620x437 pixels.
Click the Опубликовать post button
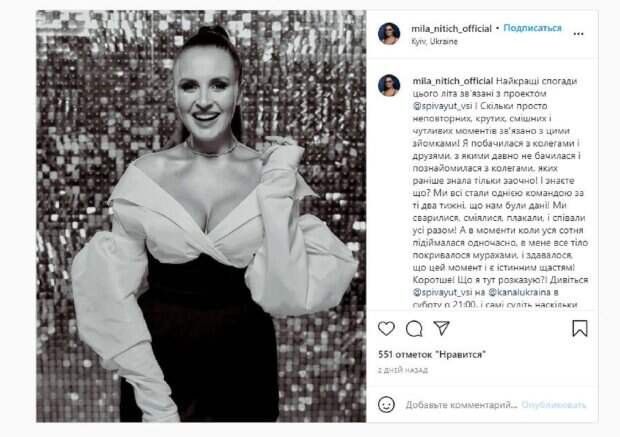point(554,405)
